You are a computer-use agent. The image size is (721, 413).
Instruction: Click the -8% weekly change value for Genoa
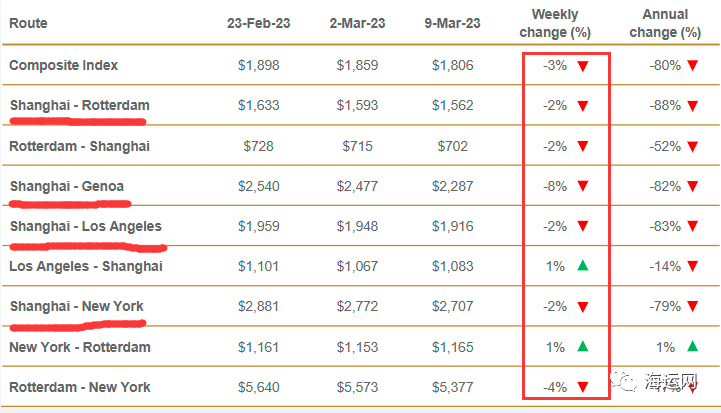556,186
